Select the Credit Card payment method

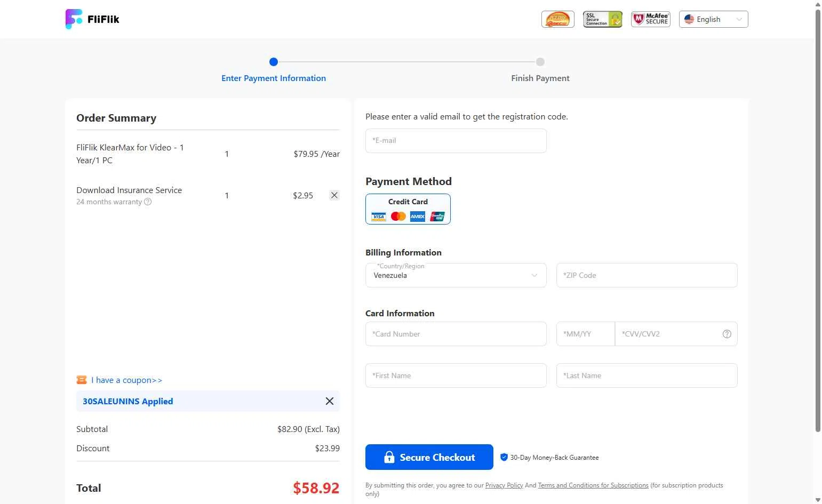pyautogui.click(x=408, y=209)
